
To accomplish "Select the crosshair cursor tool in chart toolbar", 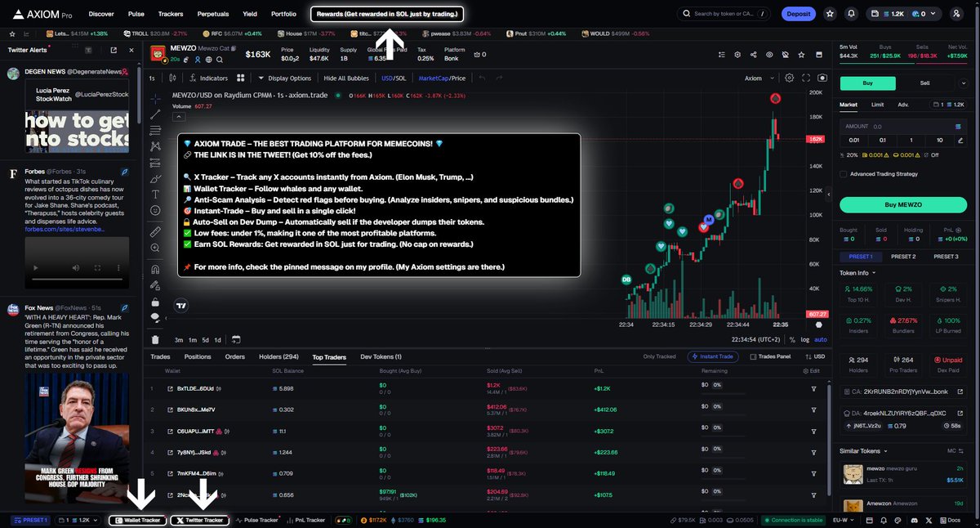I will [155, 98].
